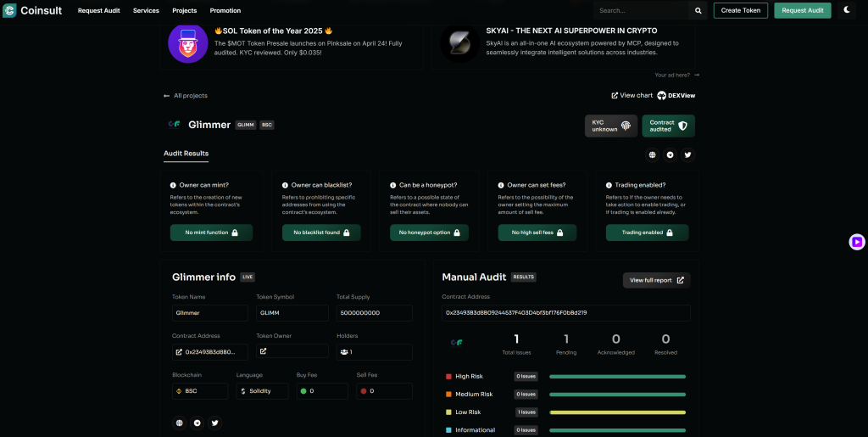Toggle dark mode moon icon
Viewport: 868px width, 437px height.
click(x=847, y=10)
